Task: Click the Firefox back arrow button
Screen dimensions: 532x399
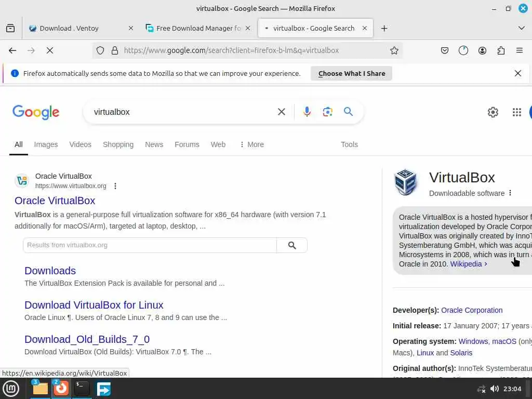Action: click(12, 50)
